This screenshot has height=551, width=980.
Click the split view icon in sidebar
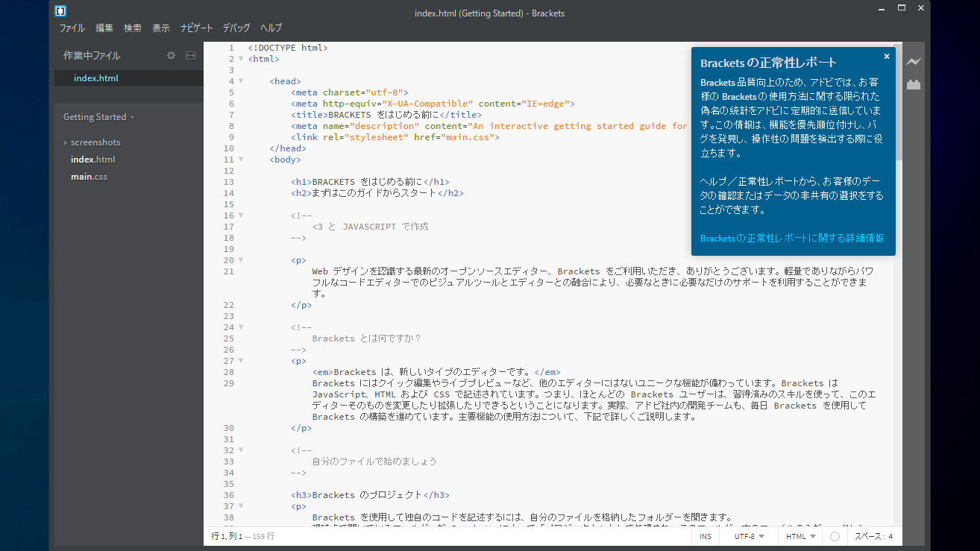(190, 55)
